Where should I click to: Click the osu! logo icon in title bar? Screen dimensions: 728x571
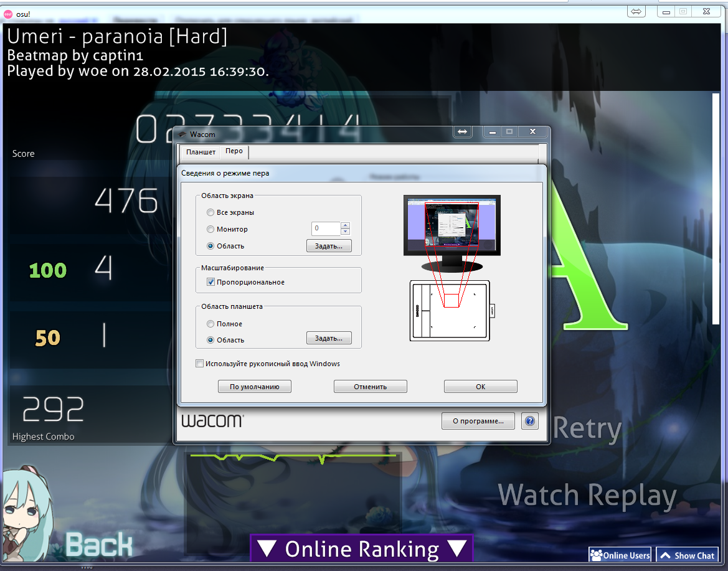coord(8,14)
